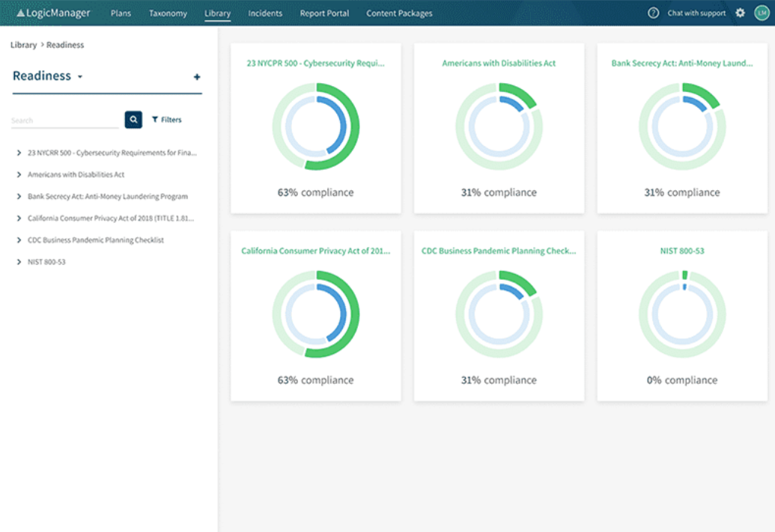Select the Library tab
The image size is (775, 532).
217,13
